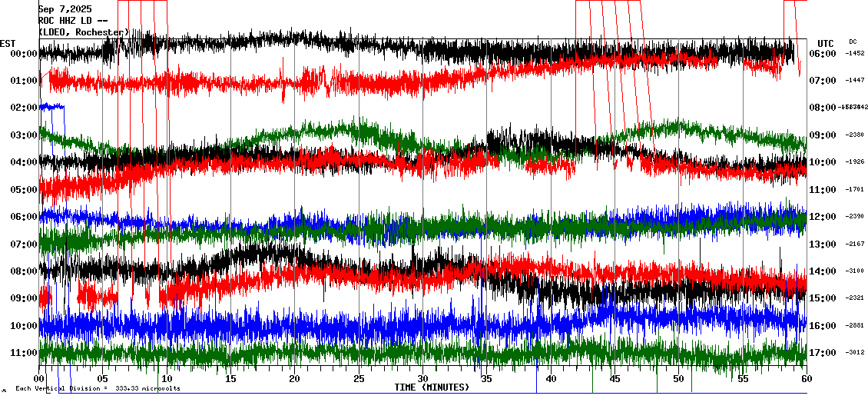This screenshot has width=868, height=399.
Task: Click the Sep 7,2025 date label
Action: pos(65,9)
